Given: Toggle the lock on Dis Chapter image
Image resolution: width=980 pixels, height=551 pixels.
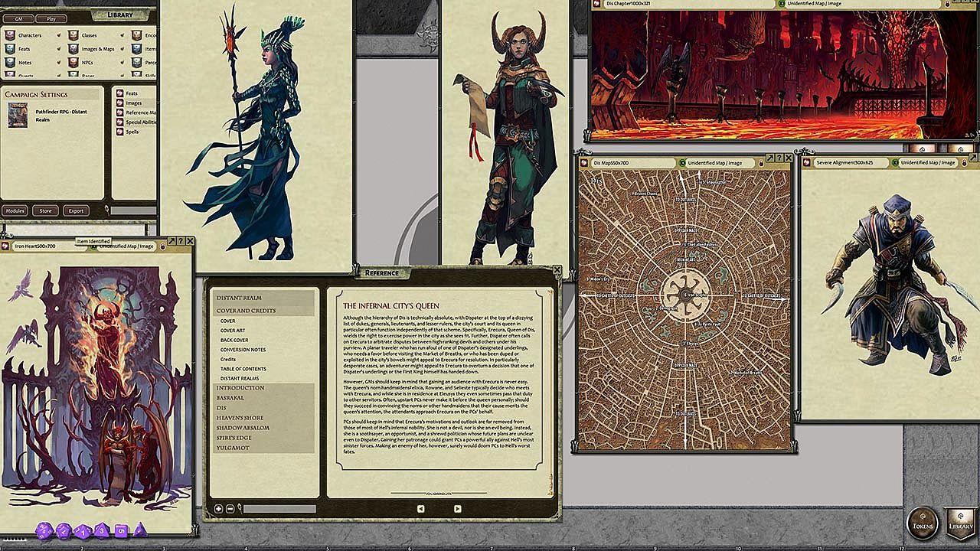Looking at the screenshot, I should coord(946,3).
